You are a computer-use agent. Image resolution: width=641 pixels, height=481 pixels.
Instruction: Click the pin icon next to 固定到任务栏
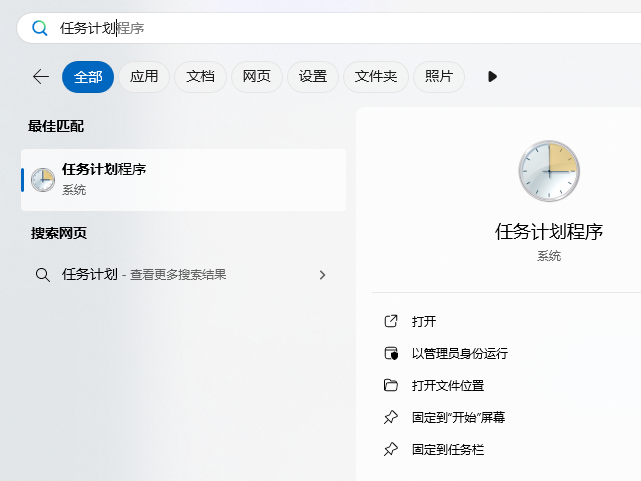point(391,449)
